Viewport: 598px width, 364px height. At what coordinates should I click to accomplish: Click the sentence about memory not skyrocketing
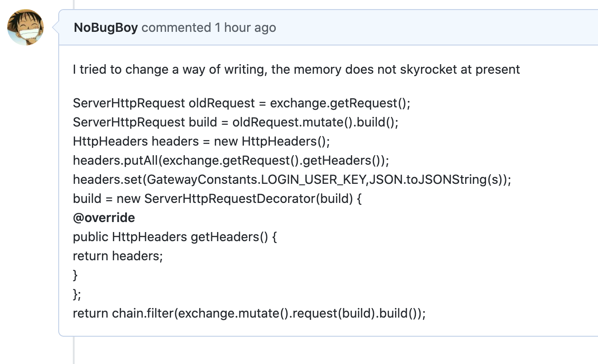click(296, 70)
